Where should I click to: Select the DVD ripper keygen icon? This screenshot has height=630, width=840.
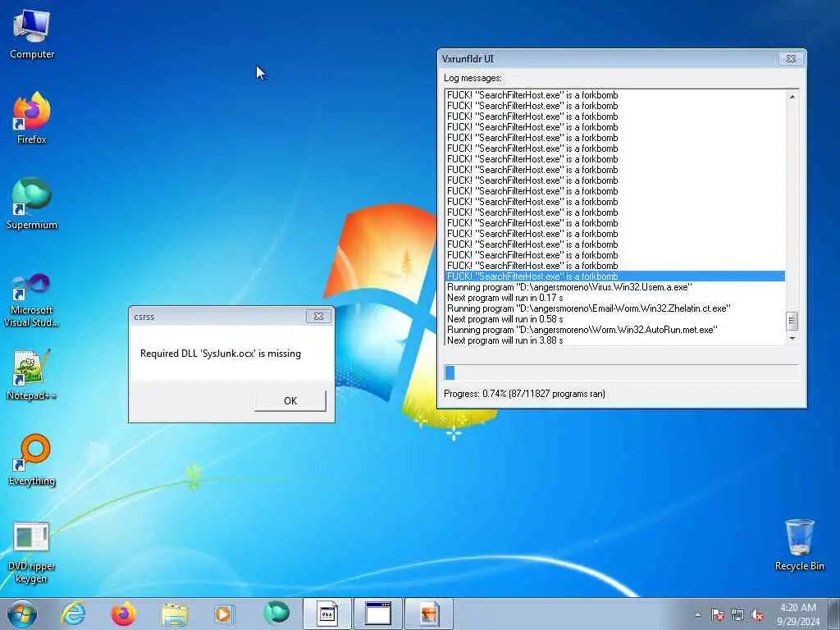tap(32, 552)
